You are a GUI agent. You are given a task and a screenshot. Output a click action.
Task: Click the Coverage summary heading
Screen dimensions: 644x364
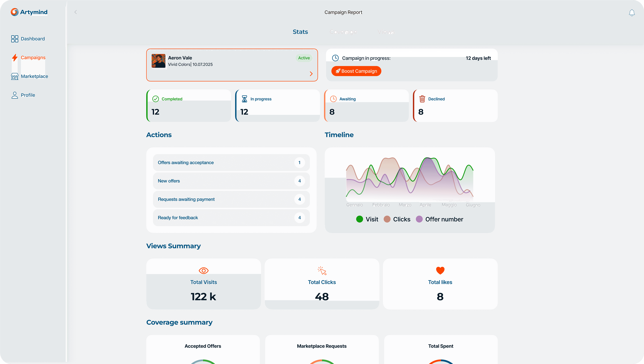(x=179, y=323)
